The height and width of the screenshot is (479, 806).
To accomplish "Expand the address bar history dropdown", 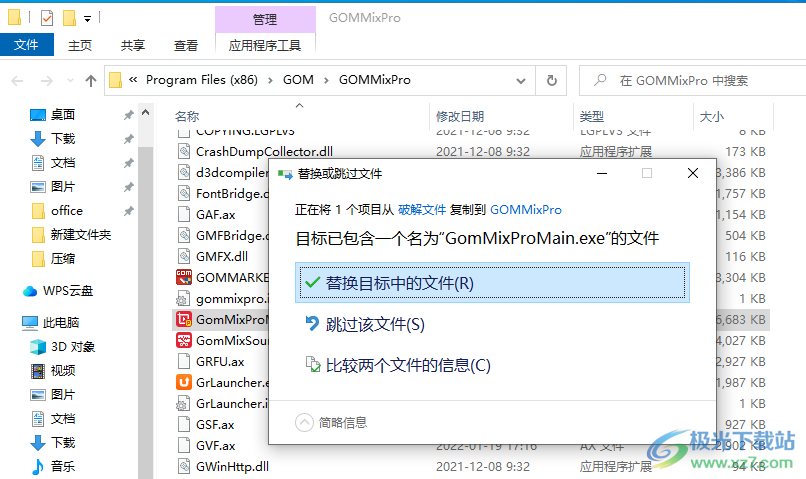I will click(x=521, y=81).
